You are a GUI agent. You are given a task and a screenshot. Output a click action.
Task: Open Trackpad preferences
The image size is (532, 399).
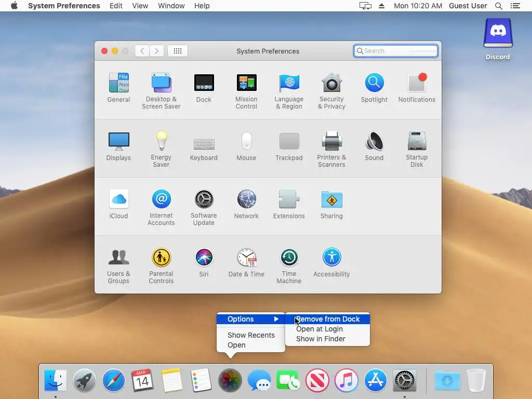(x=289, y=146)
